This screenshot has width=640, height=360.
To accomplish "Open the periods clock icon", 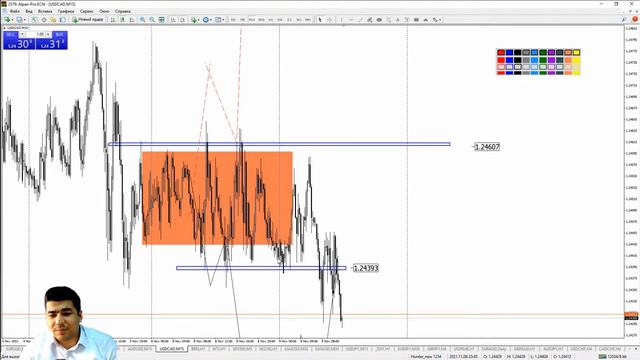I will click(206, 20).
